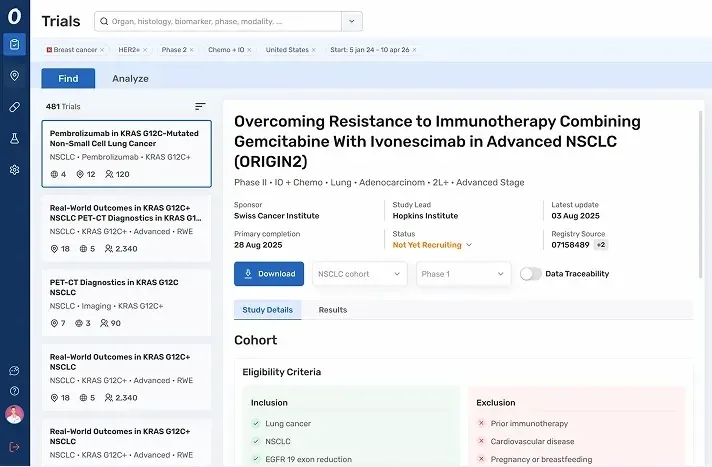712x467 pixels.
Task: Remove the United States filter chip
Action: (313, 49)
